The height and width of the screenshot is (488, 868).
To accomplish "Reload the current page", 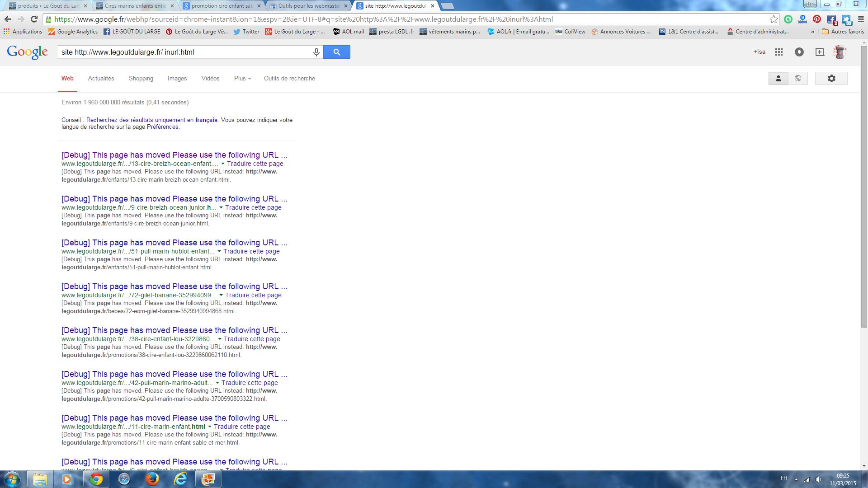I will coord(34,19).
